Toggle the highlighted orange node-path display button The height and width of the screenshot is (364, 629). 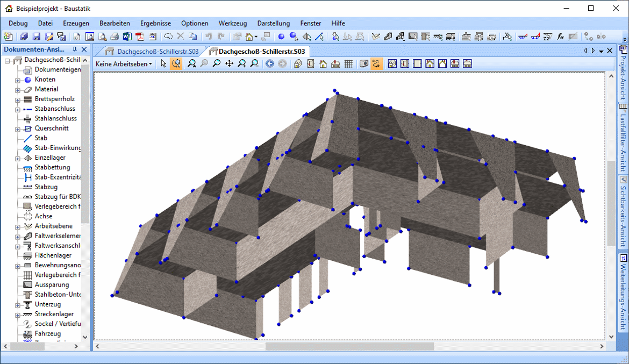(x=376, y=63)
